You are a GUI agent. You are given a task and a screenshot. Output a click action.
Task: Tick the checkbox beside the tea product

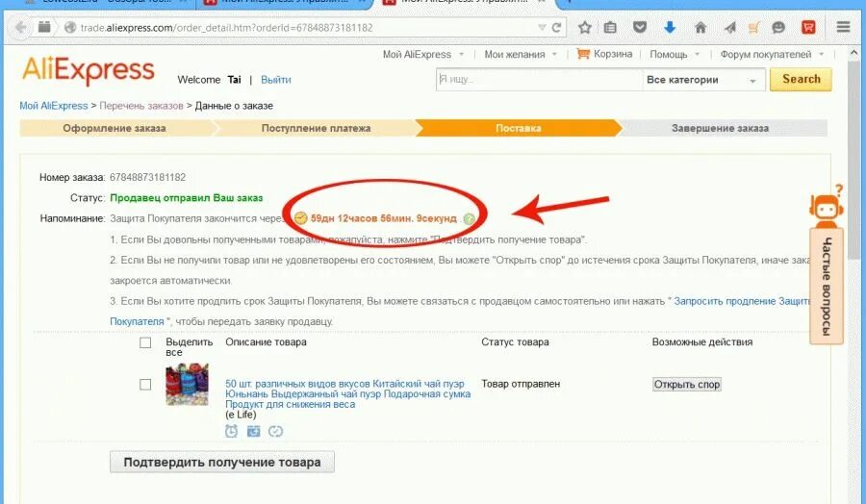click(145, 384)
